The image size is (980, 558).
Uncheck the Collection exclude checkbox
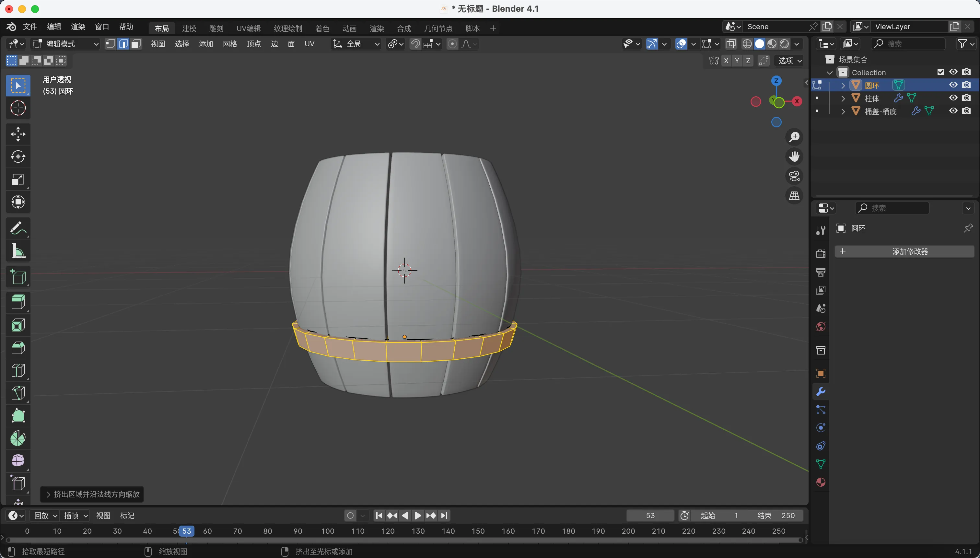click(x=940, y=72)
